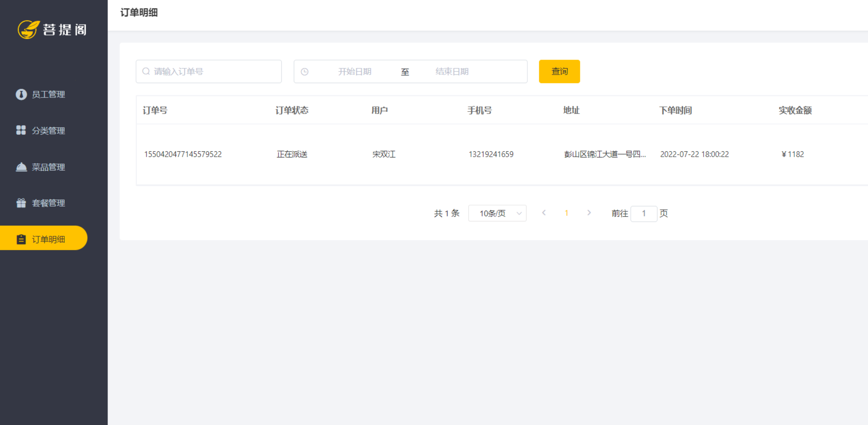Click the 用户 column header
The width and height of the screenshot is (868, 425).
click(x=379, y=110)
